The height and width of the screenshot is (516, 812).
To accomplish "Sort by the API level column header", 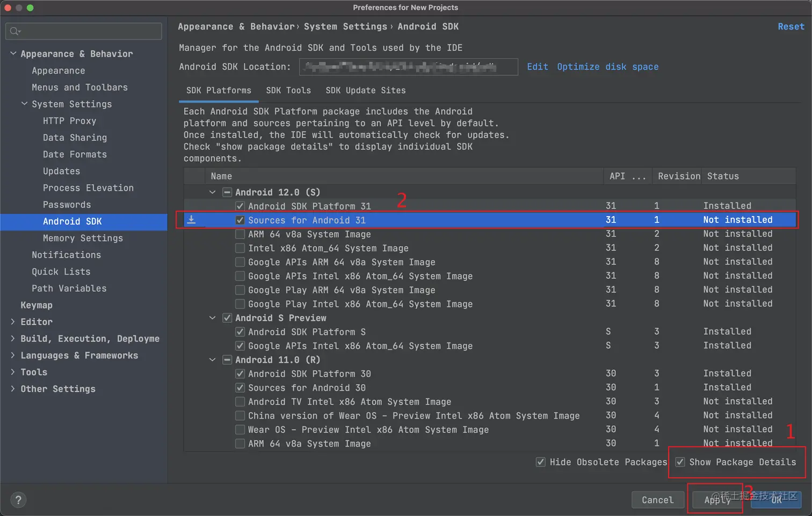I will click(x=628, y=176).
